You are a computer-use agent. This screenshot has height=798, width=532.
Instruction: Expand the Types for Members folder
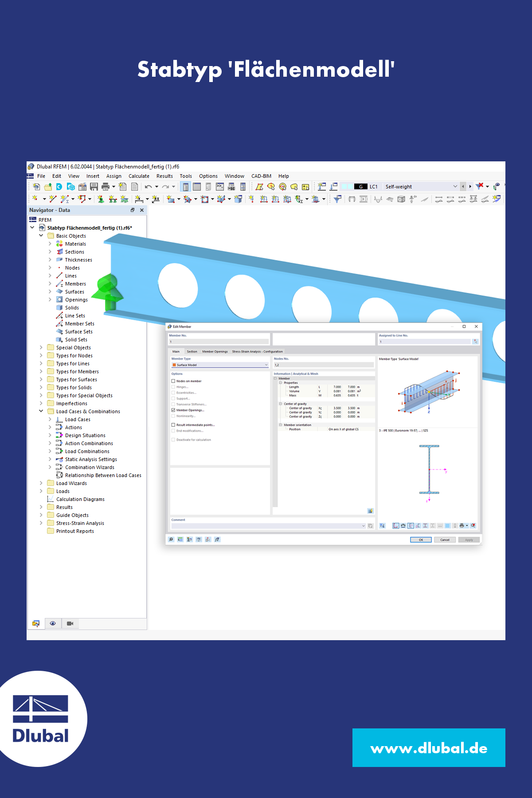click(41, 372)
